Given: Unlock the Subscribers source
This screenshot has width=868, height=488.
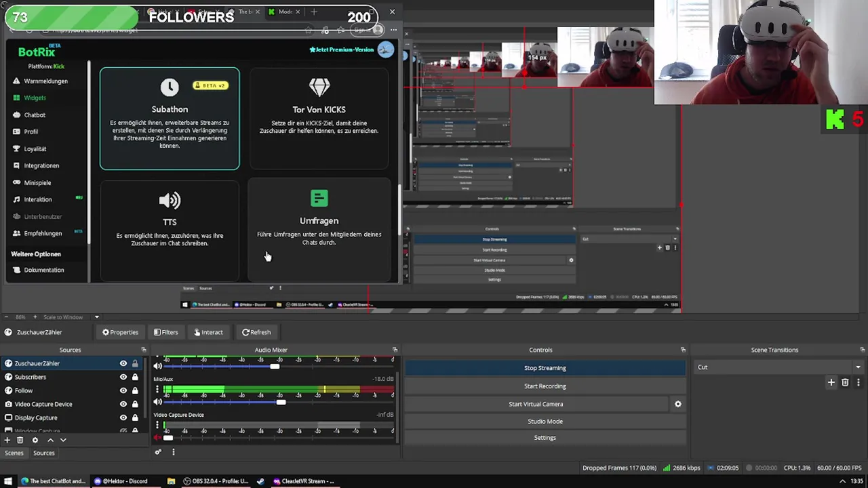Looking at the screenshot, I should (x=135, y=377).
